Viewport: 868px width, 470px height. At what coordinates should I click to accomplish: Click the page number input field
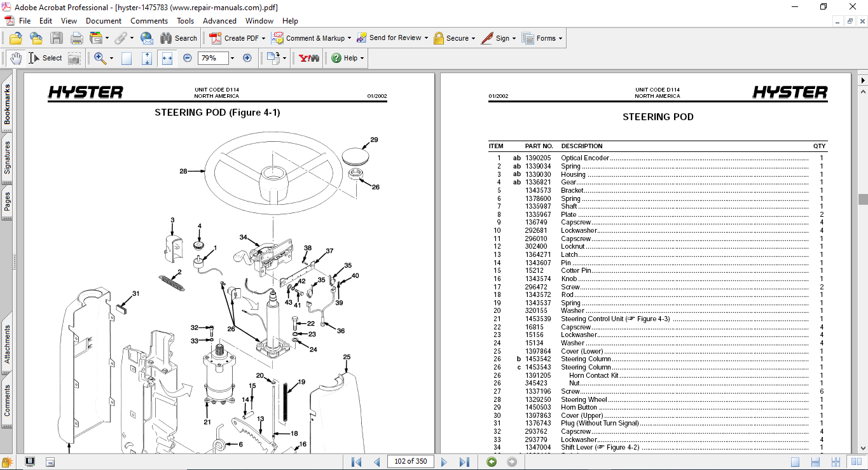410,462
